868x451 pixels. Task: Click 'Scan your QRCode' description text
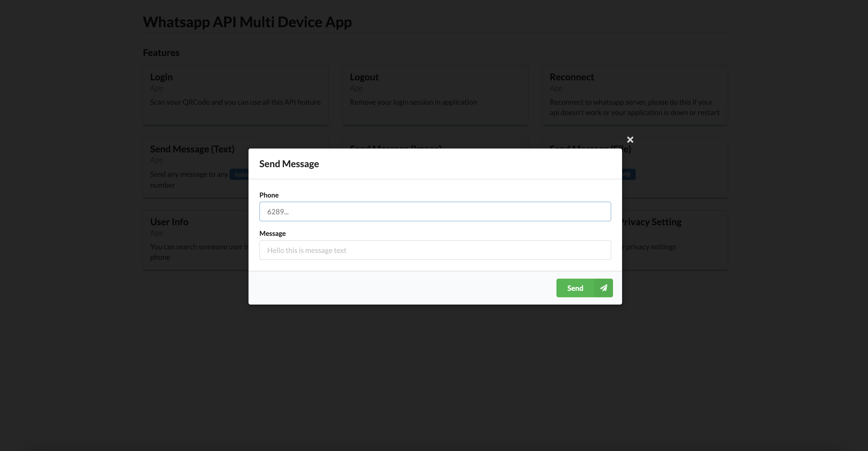pos(235,102)
